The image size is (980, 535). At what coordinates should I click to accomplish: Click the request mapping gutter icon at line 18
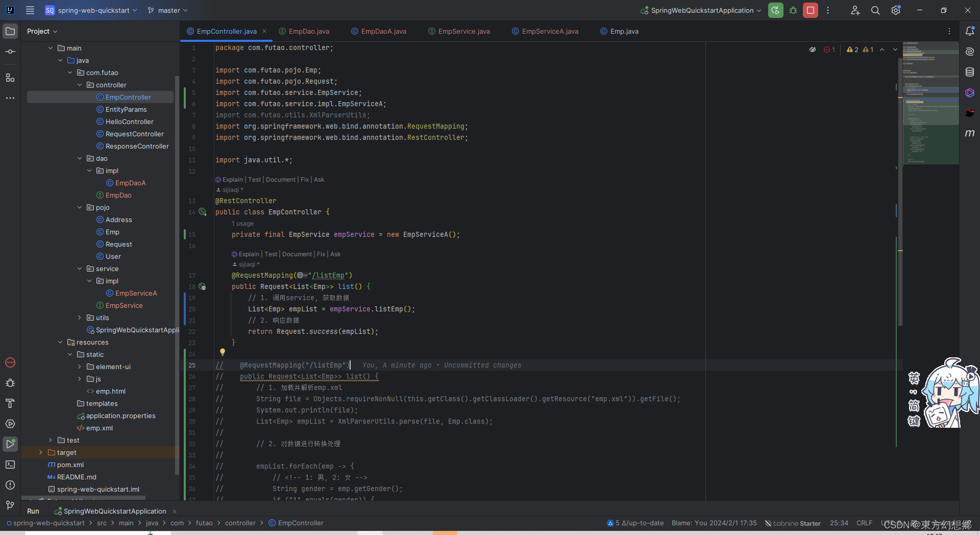pos(203,286)
